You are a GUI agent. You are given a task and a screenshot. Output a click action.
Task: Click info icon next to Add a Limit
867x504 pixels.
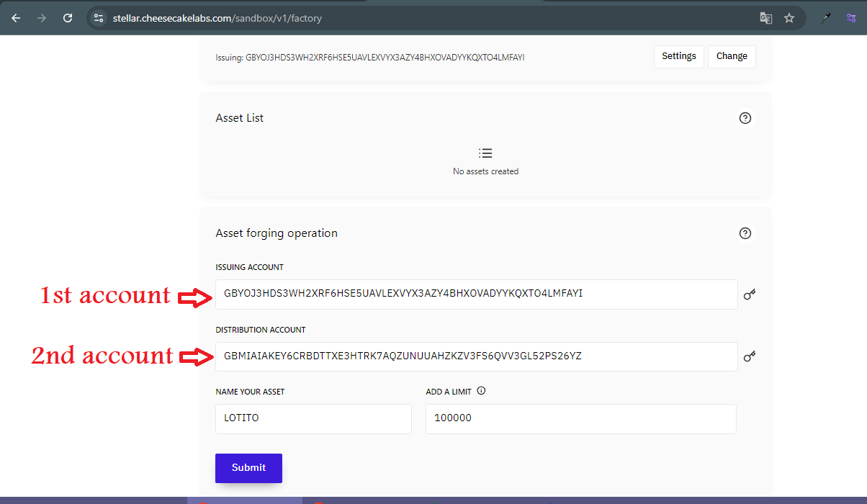coord(482,392)
